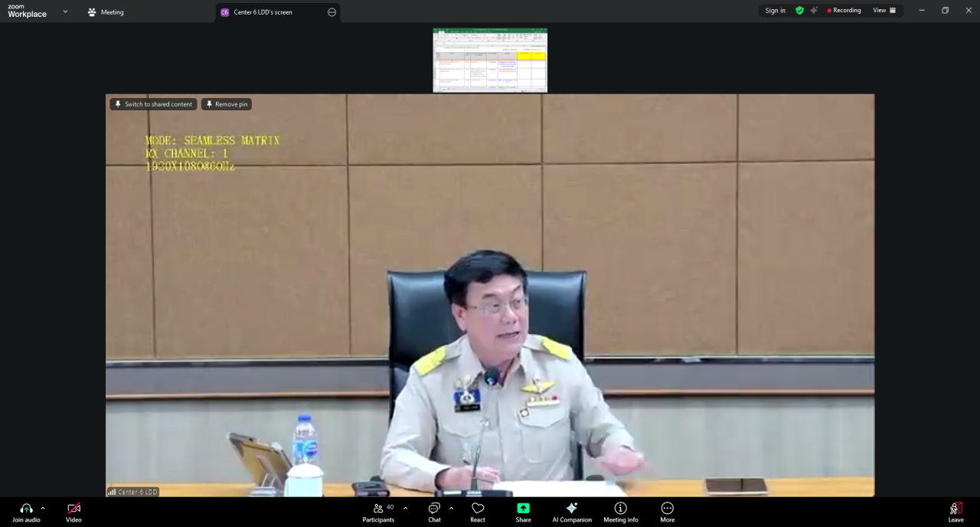Expand the Zoom Workplace dropdown
Image resolution: width=980 pixels, height=527 pixels.
(x=65, y=12)
